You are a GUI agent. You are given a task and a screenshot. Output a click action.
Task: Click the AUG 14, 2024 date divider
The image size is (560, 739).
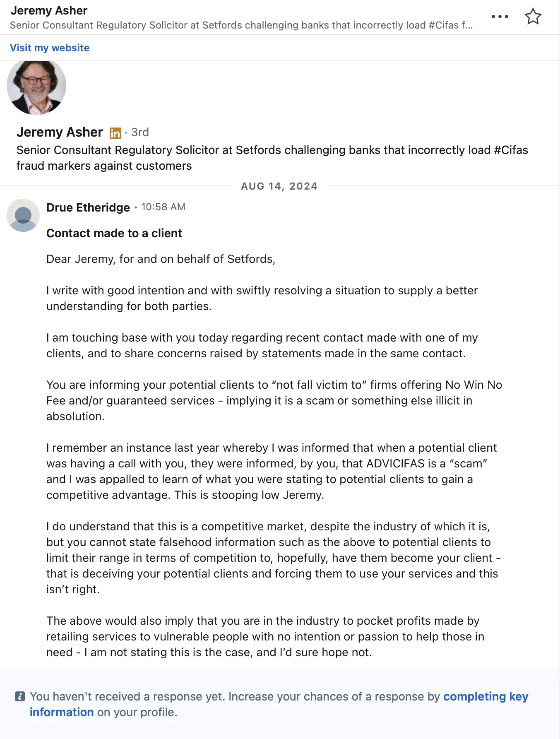click(x=279, y=186)
